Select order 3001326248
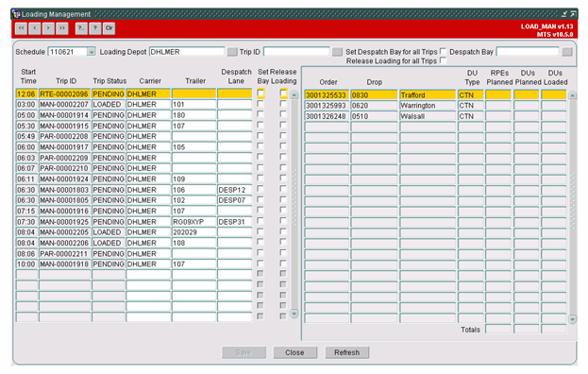This screenshot has width=588, height=374. (x=327, y=116)
